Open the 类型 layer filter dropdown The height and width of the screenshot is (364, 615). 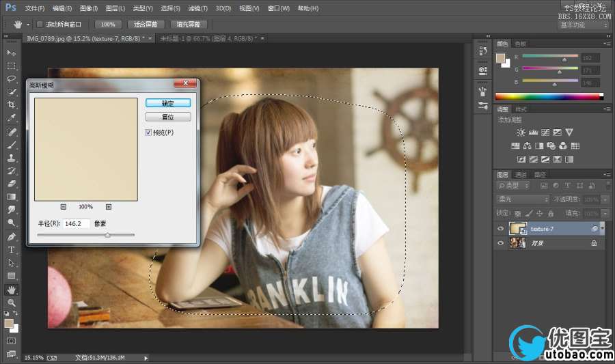[513, 186]
